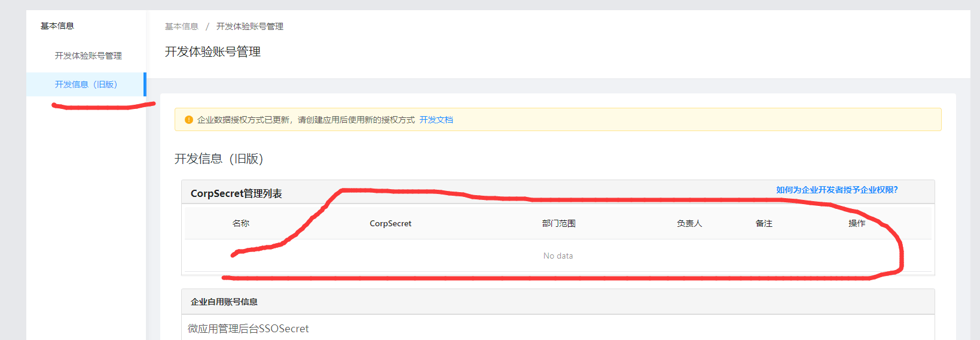Click the No data placeholder in table

558,256
